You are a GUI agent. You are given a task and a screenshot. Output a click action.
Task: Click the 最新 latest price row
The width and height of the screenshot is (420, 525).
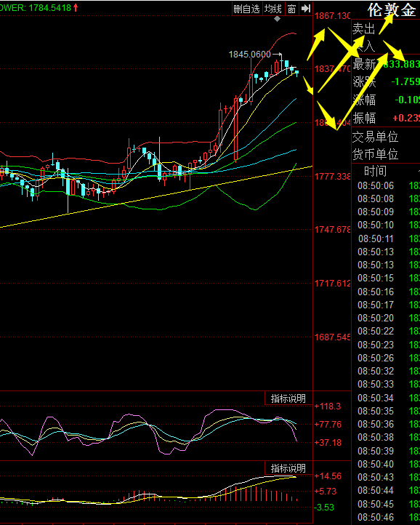[386, 63]
